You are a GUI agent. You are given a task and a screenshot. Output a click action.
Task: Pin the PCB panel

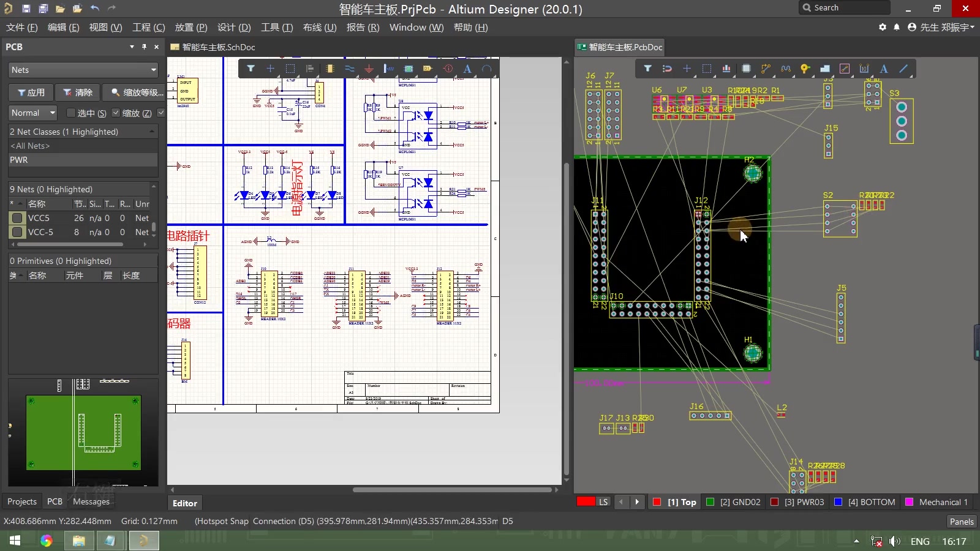[x=144, y=47]
